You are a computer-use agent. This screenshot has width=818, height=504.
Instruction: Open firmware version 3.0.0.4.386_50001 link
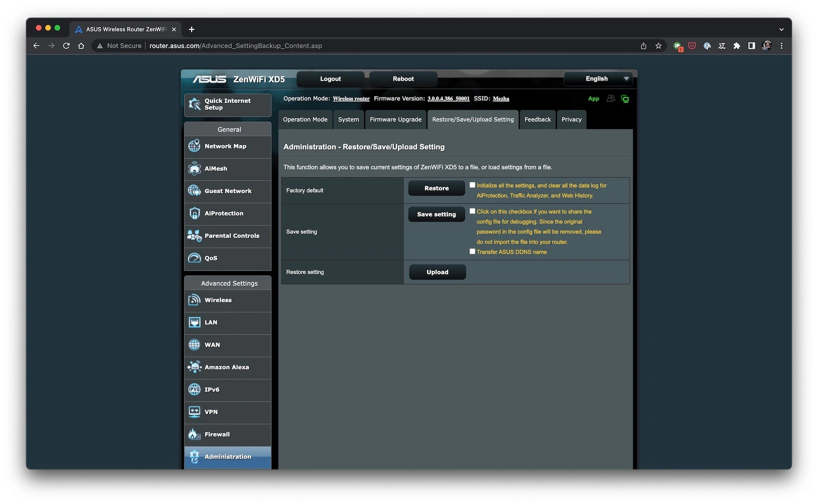(448, 99)
